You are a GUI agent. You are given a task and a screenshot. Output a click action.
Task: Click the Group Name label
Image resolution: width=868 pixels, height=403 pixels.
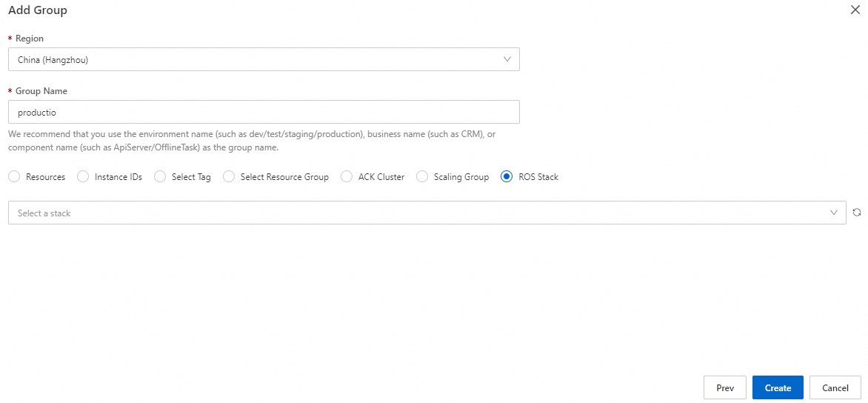(41, 91)
